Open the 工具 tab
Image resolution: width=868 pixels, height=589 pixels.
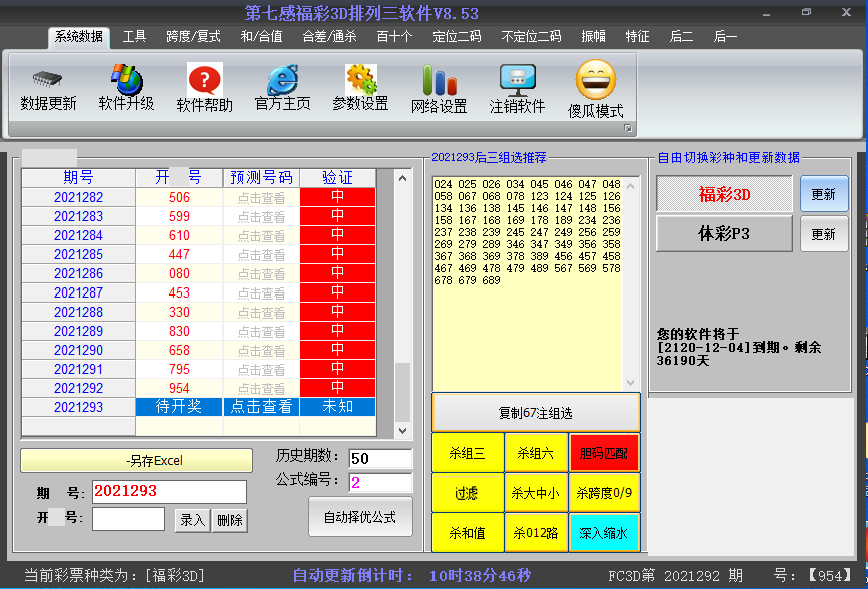[x=134, y=37]
